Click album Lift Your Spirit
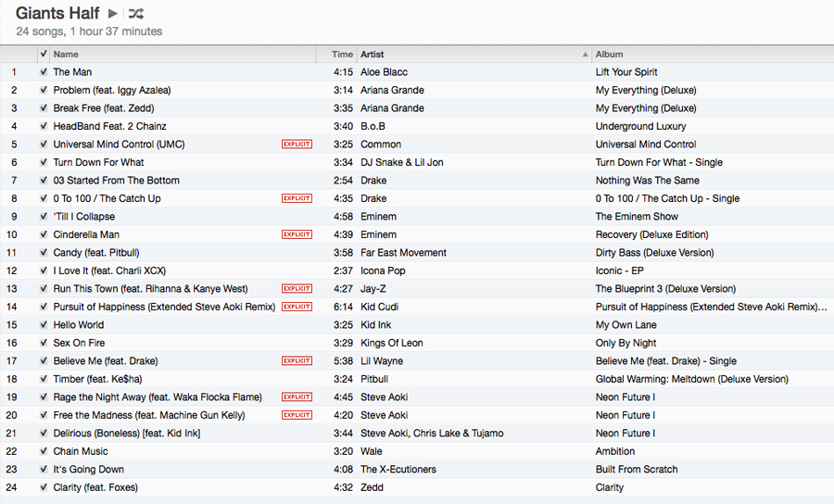The image size is (834, 504). click(626, 71)
